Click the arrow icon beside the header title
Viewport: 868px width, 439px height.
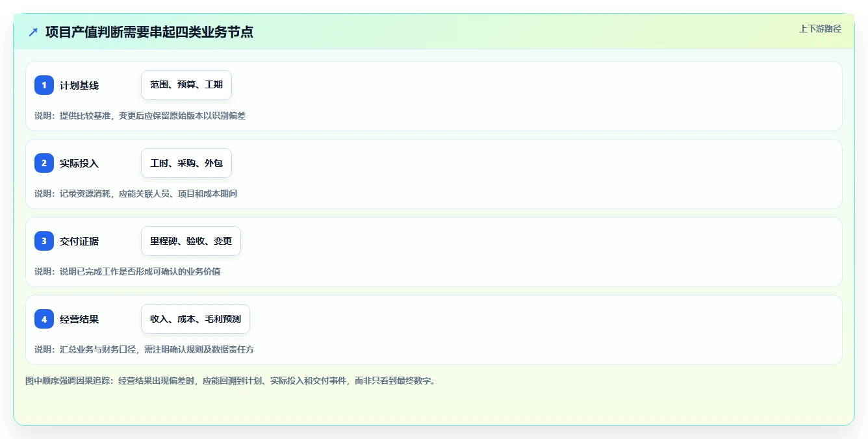pos(33,32)
